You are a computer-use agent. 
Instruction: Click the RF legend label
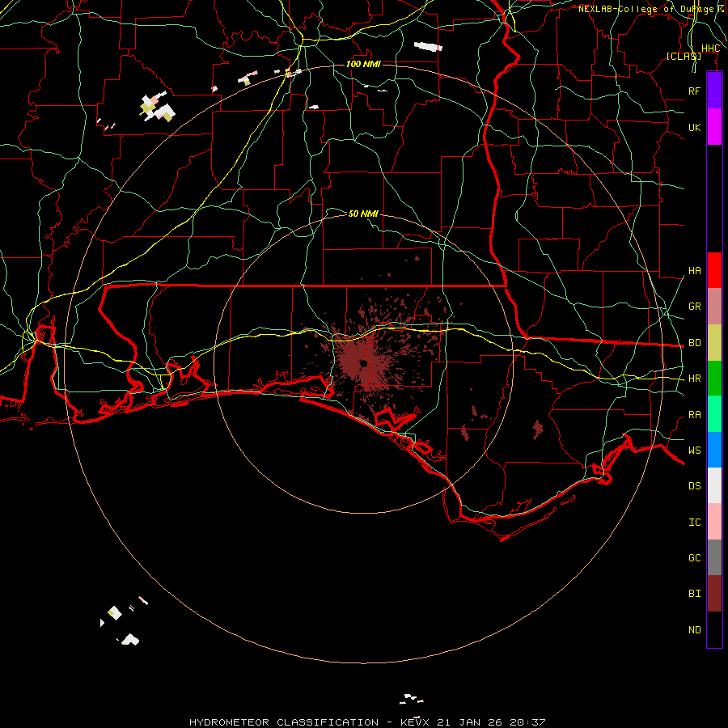[x=694, y=91]
